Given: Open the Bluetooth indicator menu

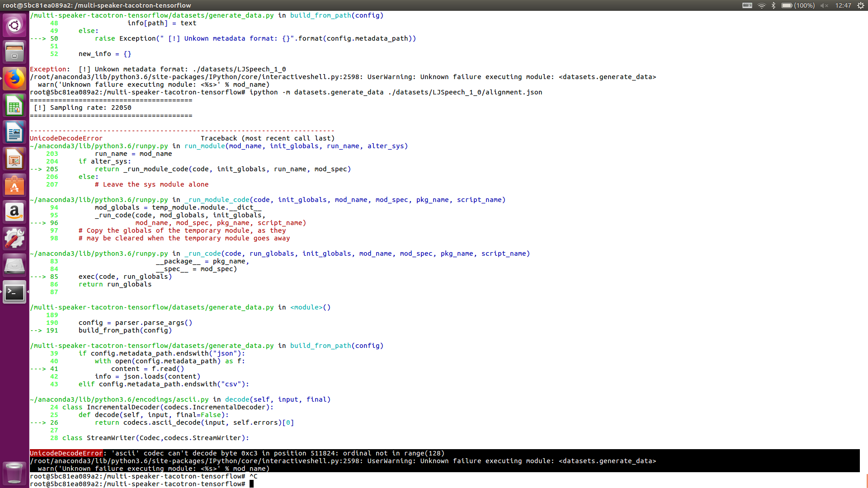Looking at the screenshot, I should tap(774, 5).
